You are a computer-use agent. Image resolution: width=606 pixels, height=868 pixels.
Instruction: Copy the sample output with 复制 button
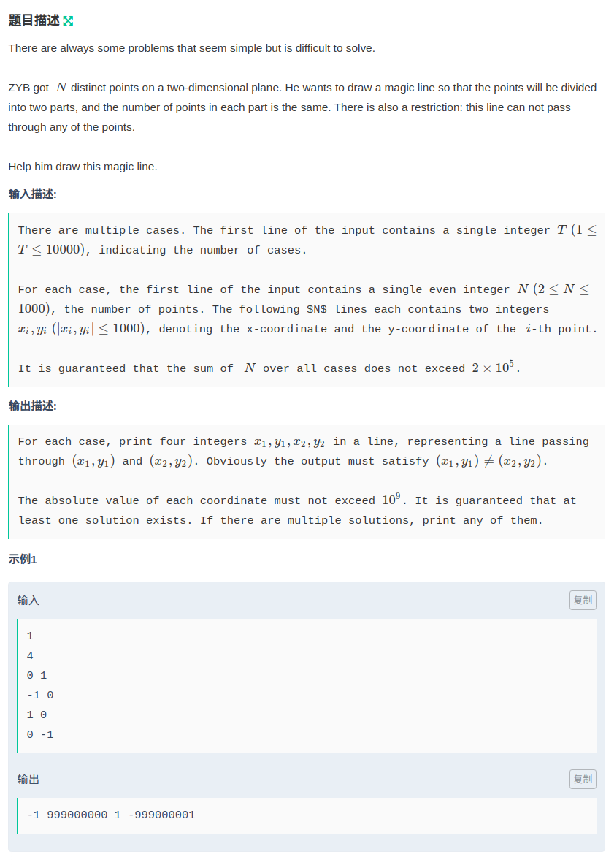tap(583, 779)
